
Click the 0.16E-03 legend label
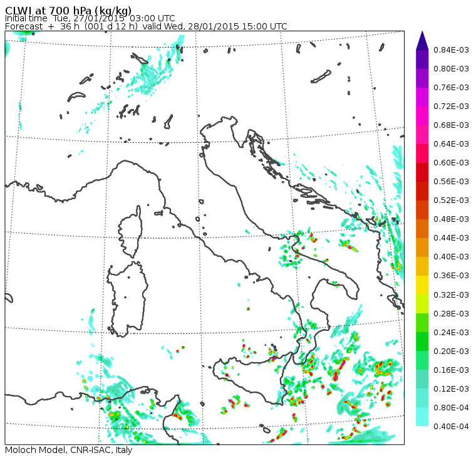[x=451, y=370]
